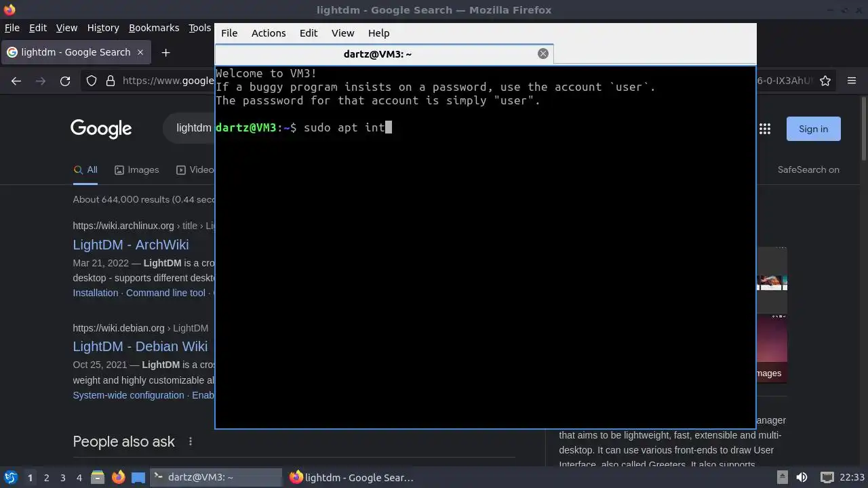The height and width of the screenshot is (488, 868).
Task: Click the clock showing 22:33
Action: (852, 477)
